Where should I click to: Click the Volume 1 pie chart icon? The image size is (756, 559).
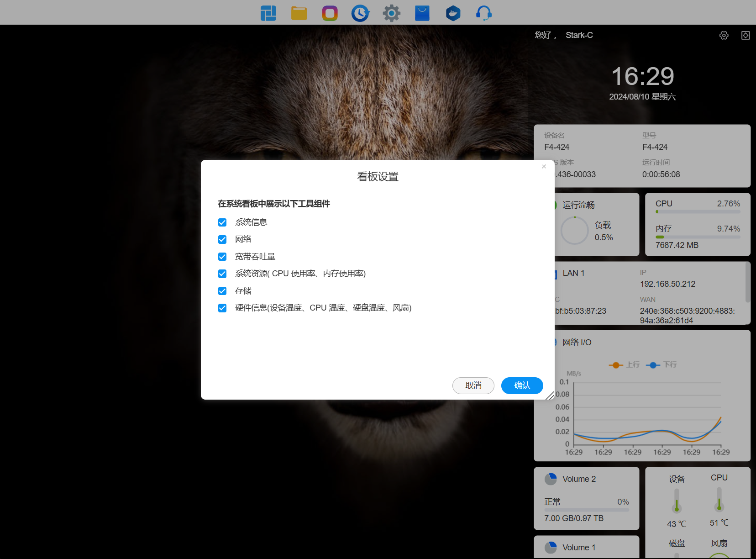tap(551, 548)
